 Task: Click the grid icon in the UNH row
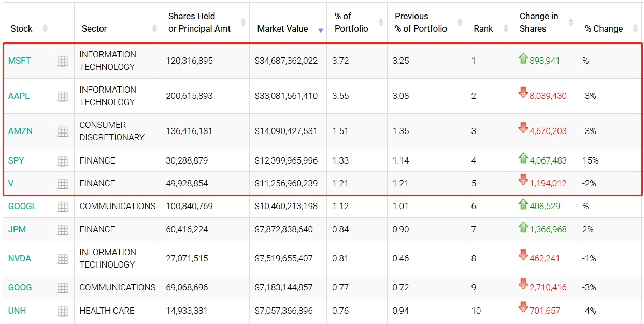coord(63,311)
